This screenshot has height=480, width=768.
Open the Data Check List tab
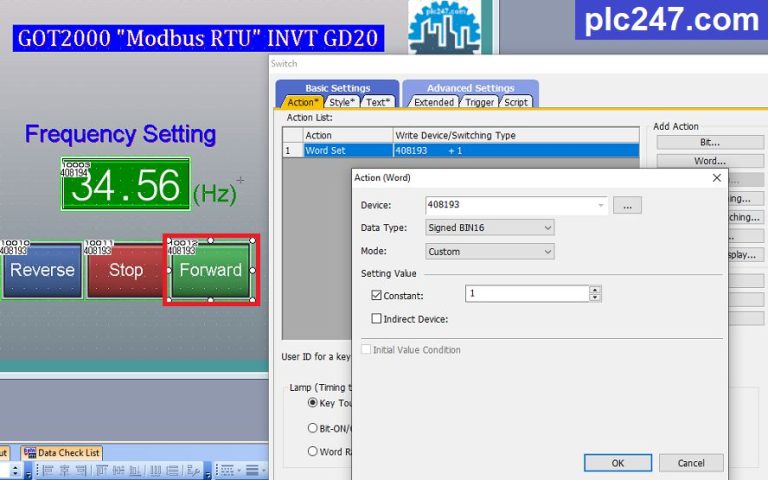pos(62,453)
